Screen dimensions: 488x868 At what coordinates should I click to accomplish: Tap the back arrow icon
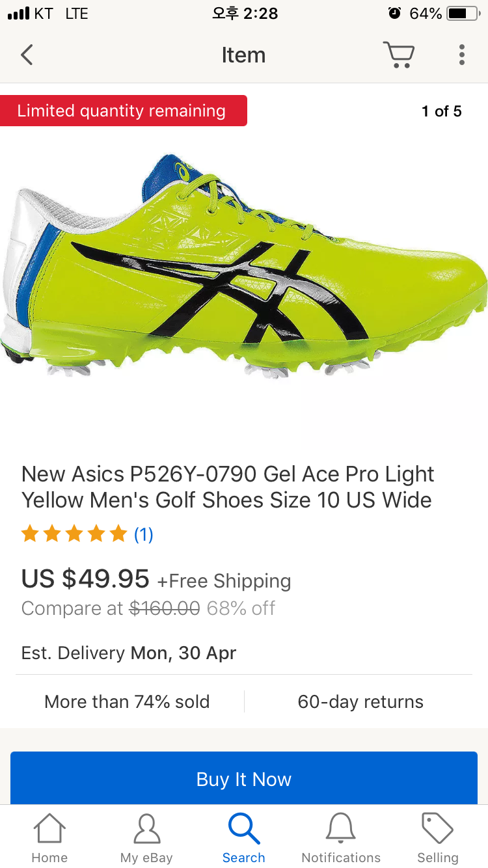(27, 55)
